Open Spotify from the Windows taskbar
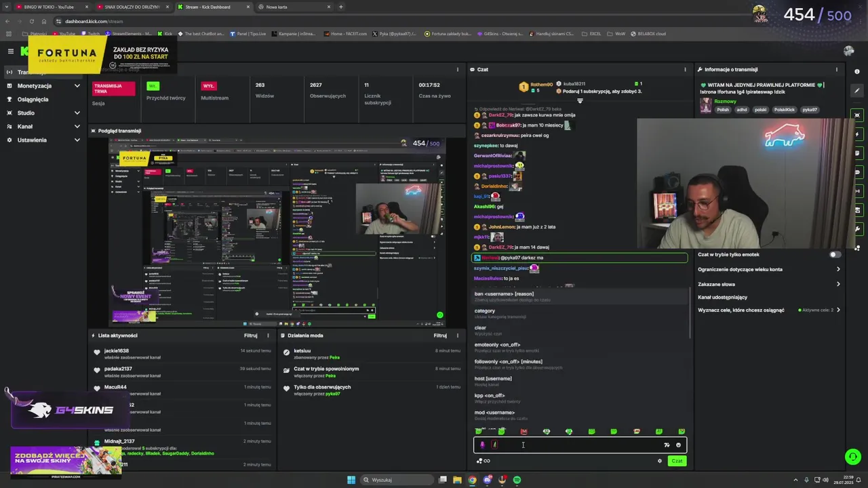Image resolution: width=868 pixels, height=488 pixels. (x=517, y=480)
